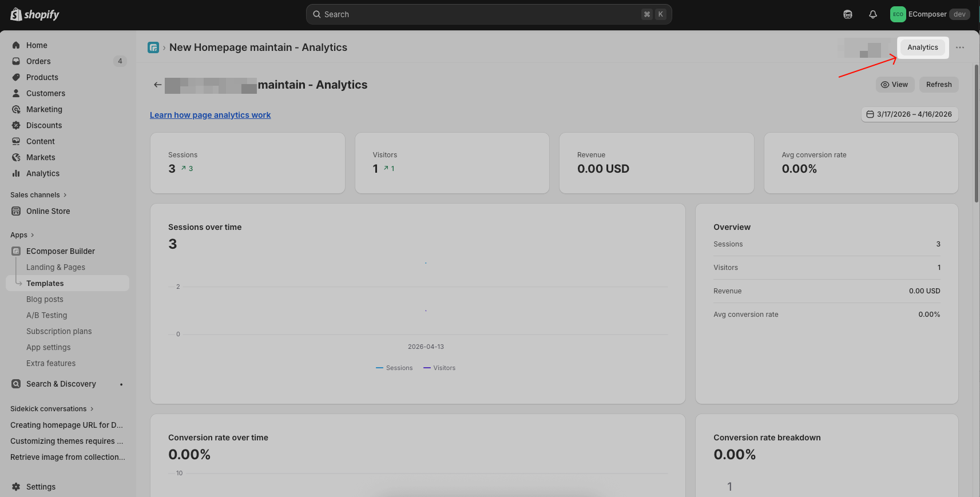Open Learn how page analytics work link
980x497 pixels.
210,115
